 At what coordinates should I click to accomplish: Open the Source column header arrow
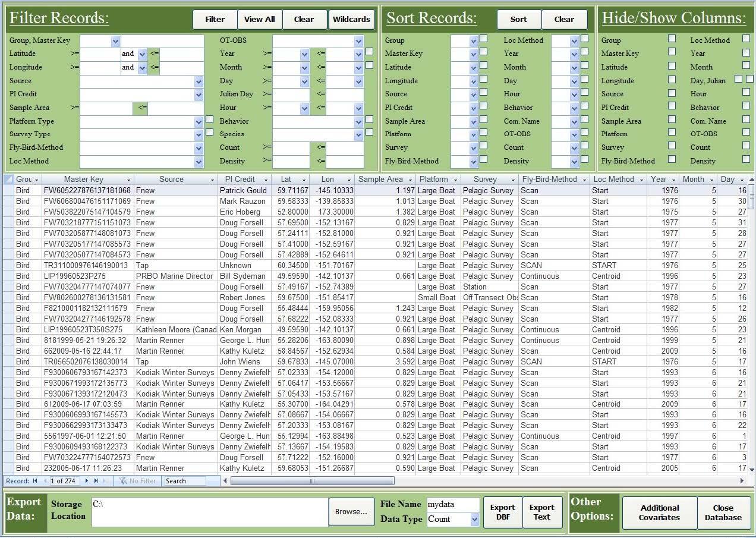tap(212, 180)
